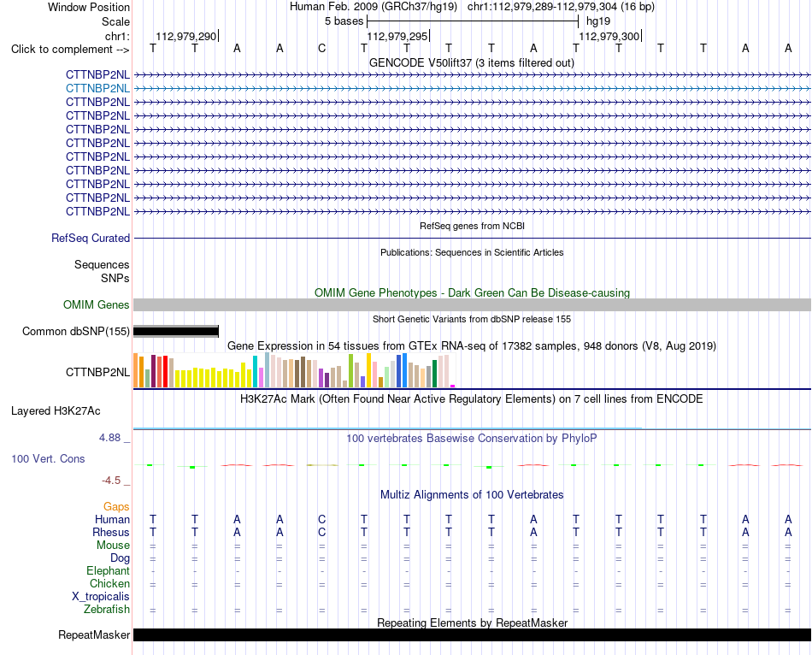The width and height of the screenshot is (812, 655).
Task: Click the cyan bar in the GTEx chart
Action: pyautogui.click(x=255, y=372)
